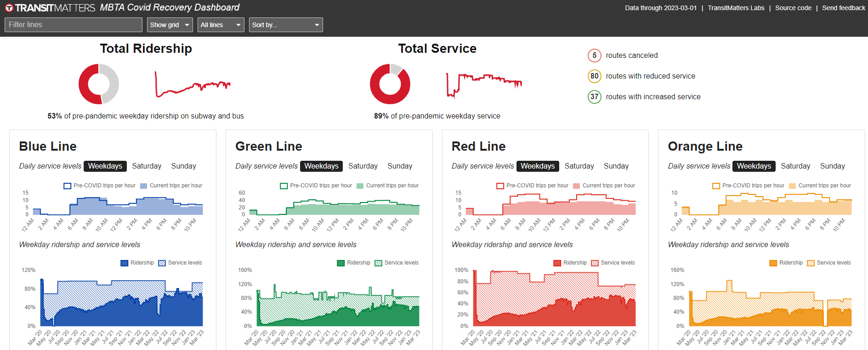The height and width of the screenshot is (350, 868).
Task: Toggle Red Line Pre-COVID trips legend
Action: [x=500, y=186]
